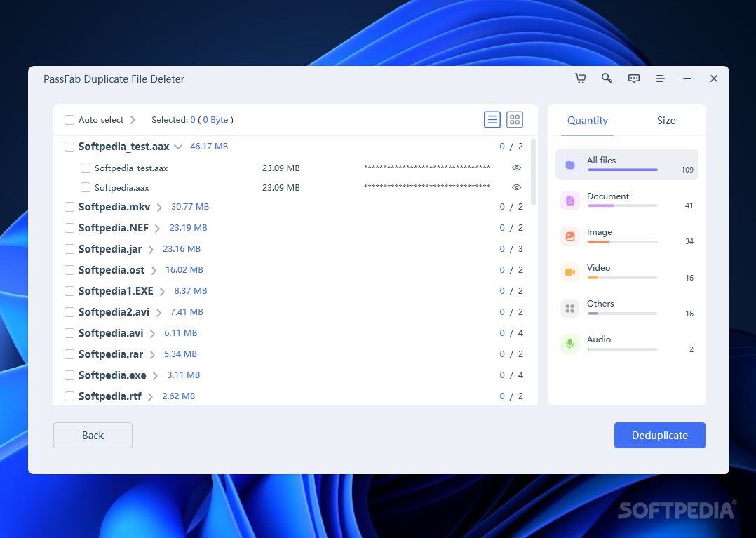Viewport: 756px width, 538px height.
Task: Select the Softpedia.jar group checkbox
Action: point(69,249)
